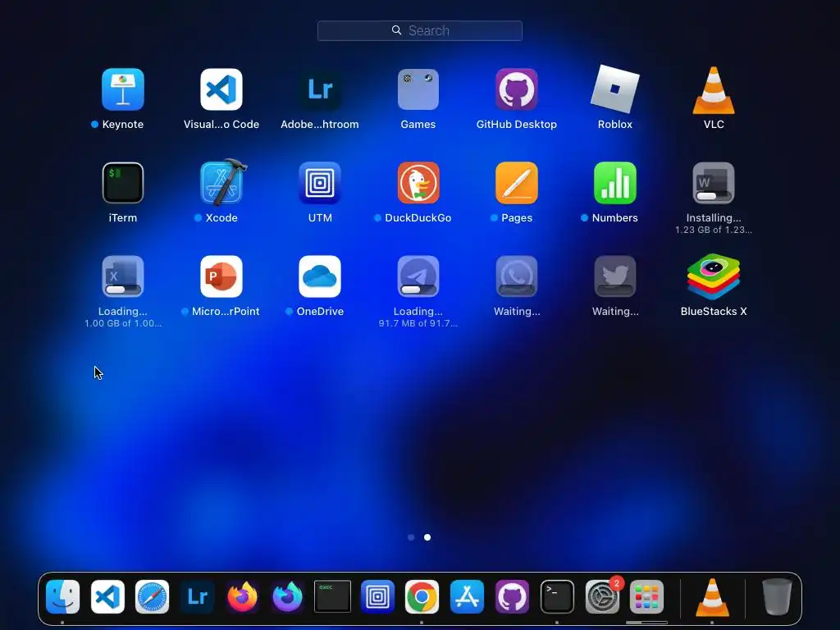This screenshot has height=630, width=840.
Task: Open Lightroom in the Dock
Action: click(x=197, y=597)
